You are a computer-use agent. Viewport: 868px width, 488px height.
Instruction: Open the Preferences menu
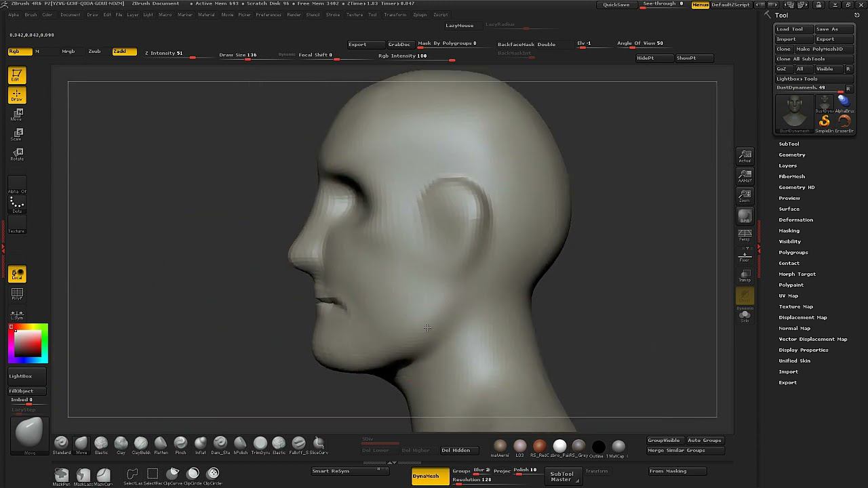268,15
